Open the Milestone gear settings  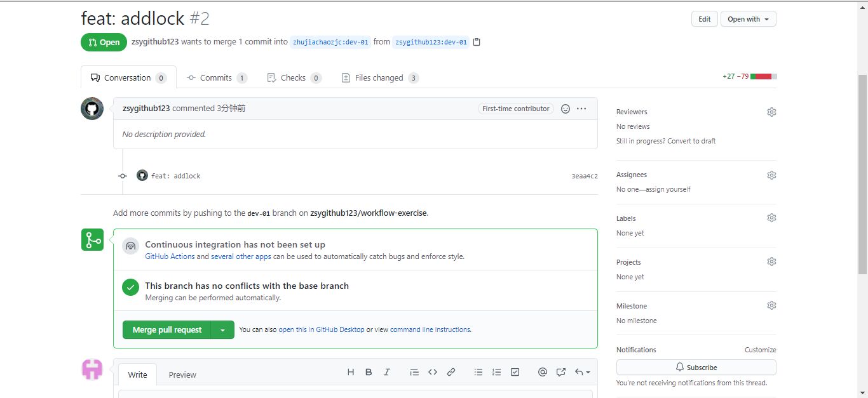(x=771, y=305)
